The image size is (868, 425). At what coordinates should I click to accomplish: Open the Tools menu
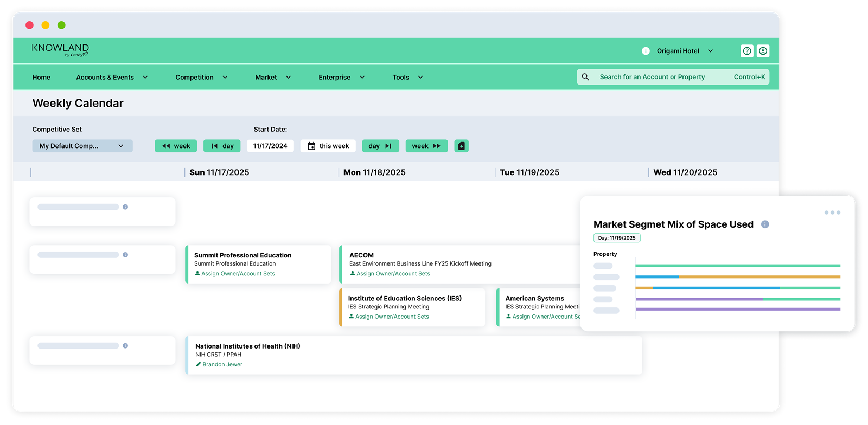coord(407,77)
